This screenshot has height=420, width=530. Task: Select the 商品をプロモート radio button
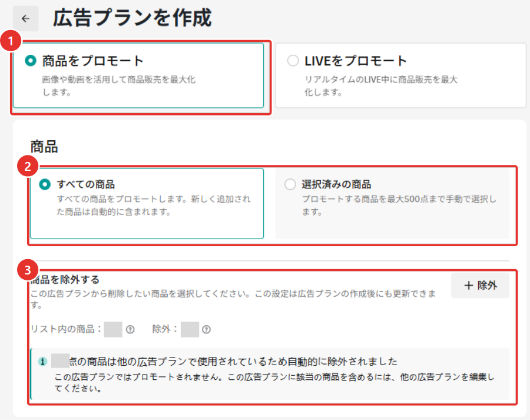[31, 61]
